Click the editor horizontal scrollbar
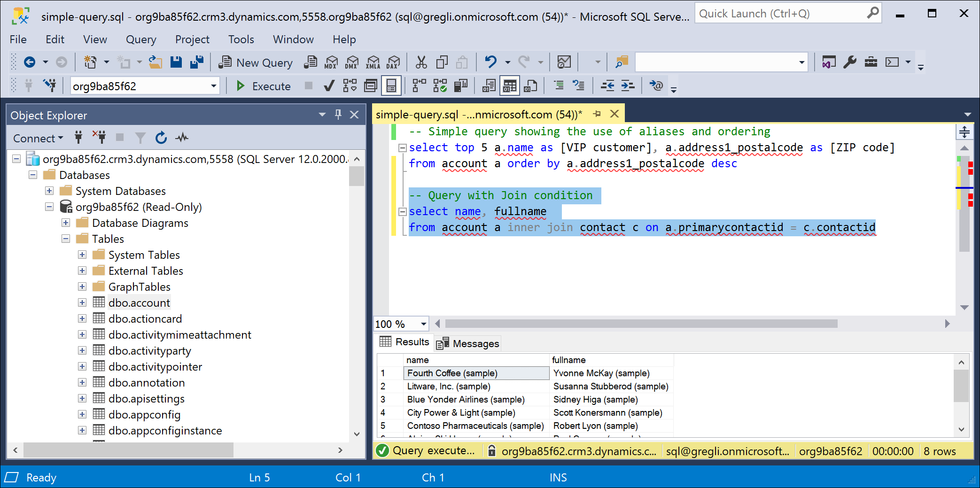The height and width of the screenshot is (488, 980). 641,324
